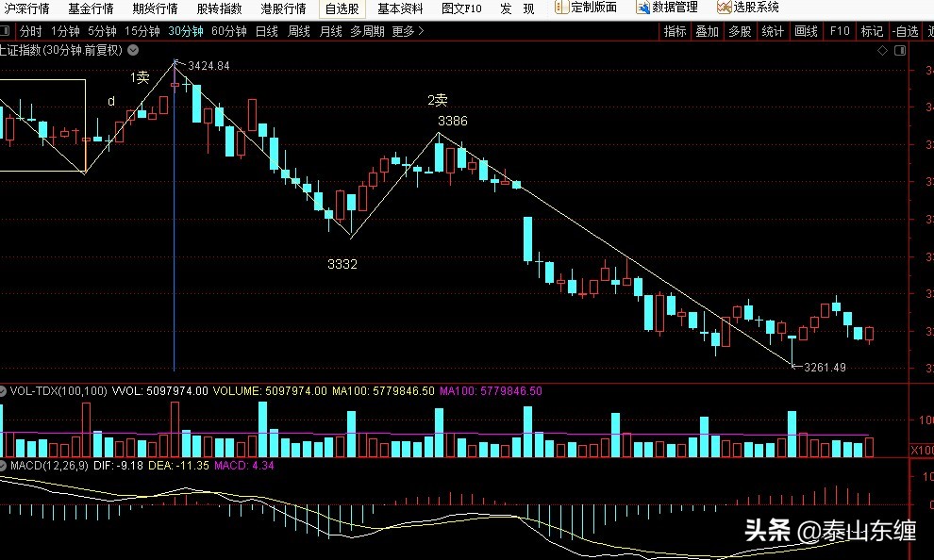Click the F10 toolbar button
Image resolution: width=934 pixels, height=560 pixels.
coord(840,31)
